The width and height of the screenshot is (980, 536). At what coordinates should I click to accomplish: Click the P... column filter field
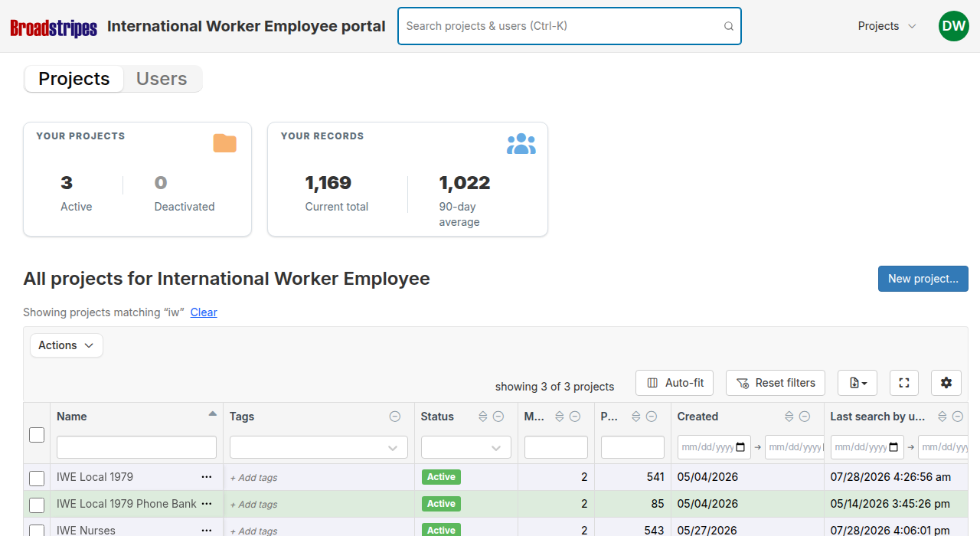pos(632,447)
